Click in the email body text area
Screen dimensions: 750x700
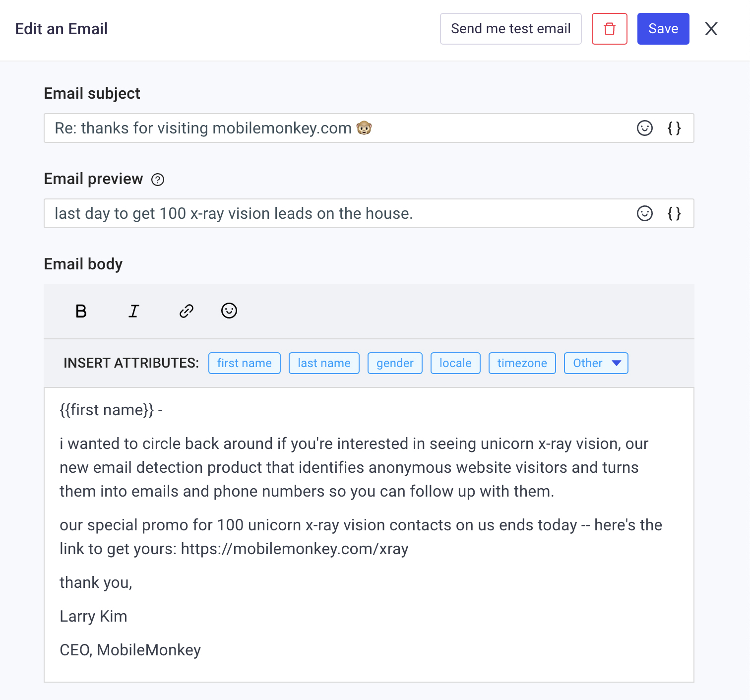coord(368,595)
